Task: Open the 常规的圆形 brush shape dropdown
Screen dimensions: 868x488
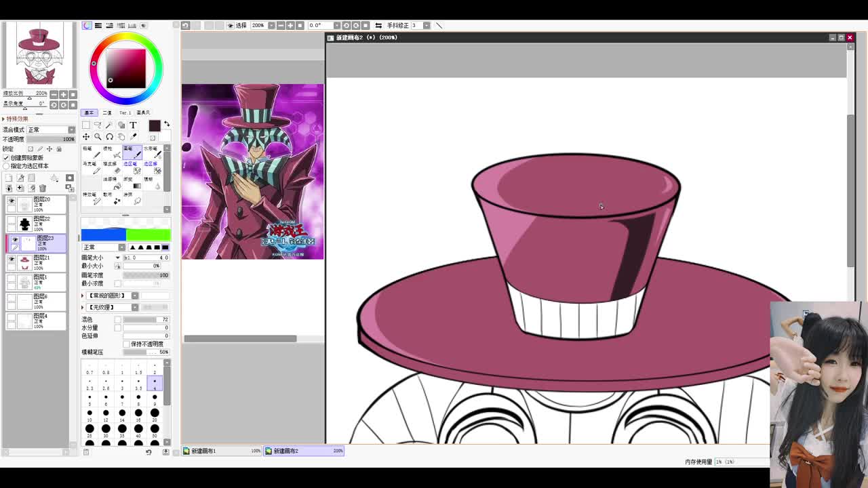Action: (135, 296)
